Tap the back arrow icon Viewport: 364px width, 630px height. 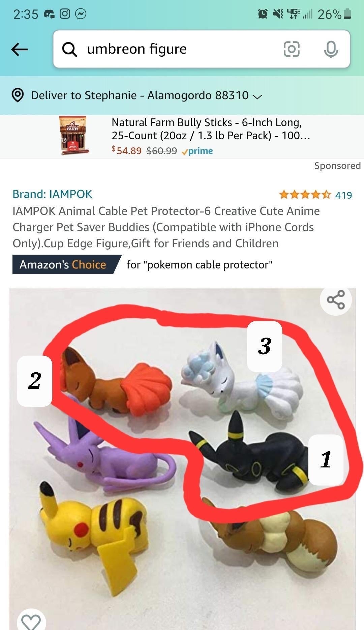click(19, 49)
